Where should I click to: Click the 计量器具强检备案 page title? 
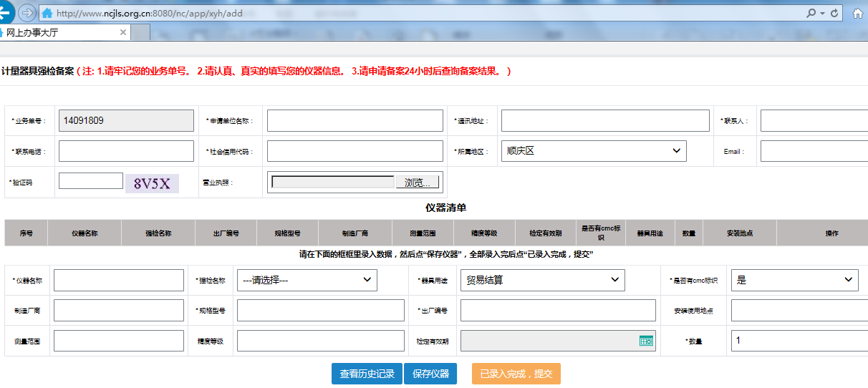coord(38,72)
